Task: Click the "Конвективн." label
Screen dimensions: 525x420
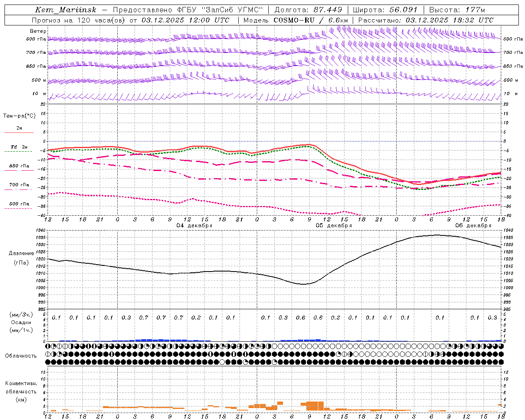Action: click(x=21, y=383)
